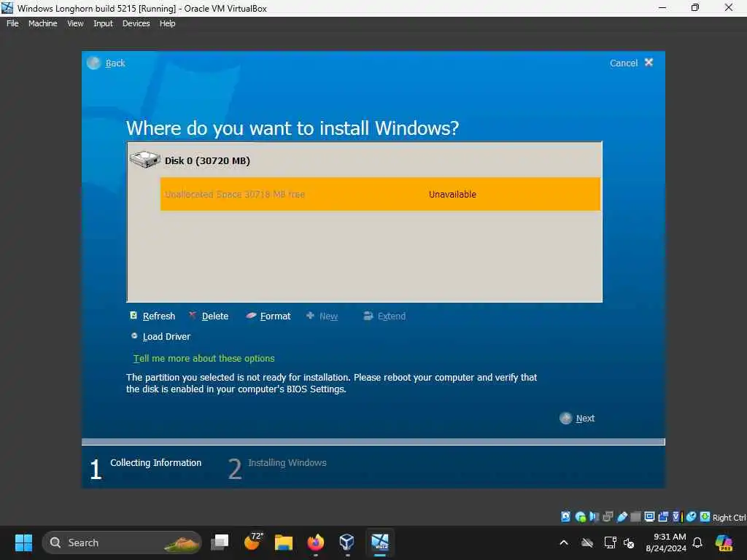The width and height of the screenshot is (747, 560).
Task: Open the File menu
Action: (12, 23)
